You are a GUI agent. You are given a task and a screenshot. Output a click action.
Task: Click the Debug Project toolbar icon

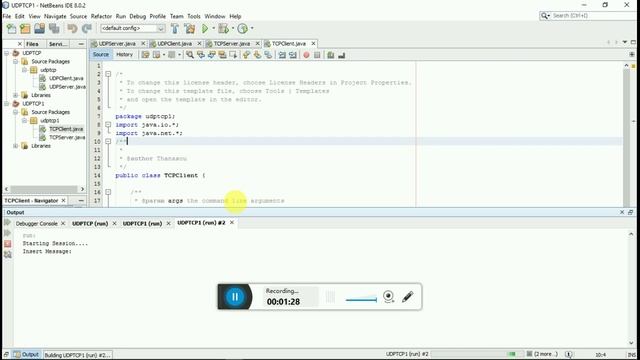click(x=223, y=29)
